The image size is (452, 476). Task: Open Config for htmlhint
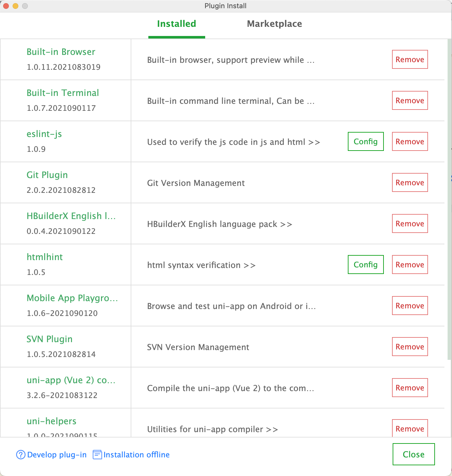tap(366, 265)
